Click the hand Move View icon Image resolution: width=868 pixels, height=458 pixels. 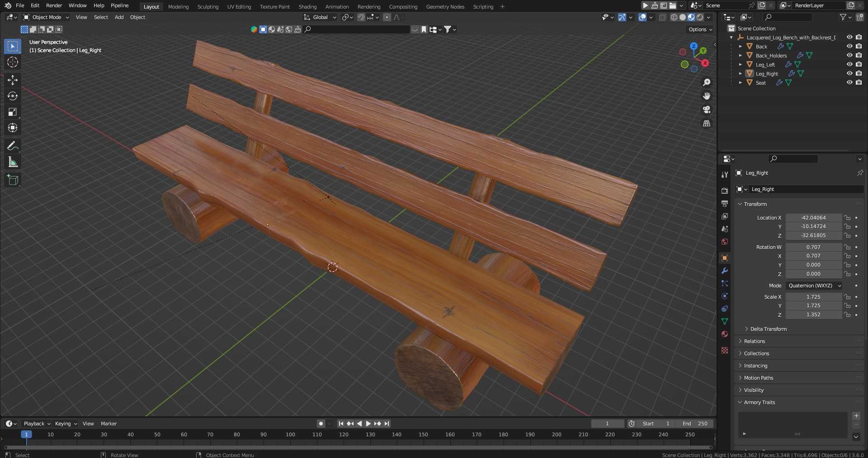tap(707, 96)
